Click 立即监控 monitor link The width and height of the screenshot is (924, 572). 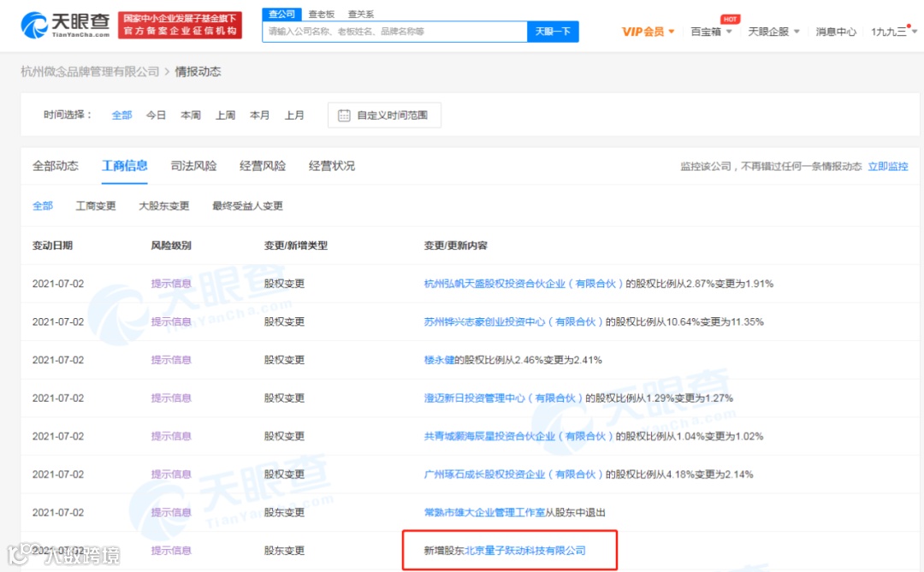pyautogui.click(x=888, y=167)
